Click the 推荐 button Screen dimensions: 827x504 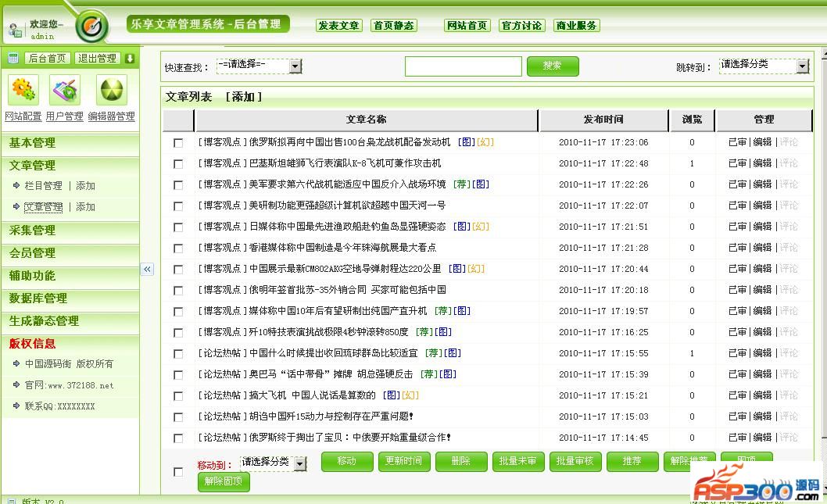[x=632, y=461]
